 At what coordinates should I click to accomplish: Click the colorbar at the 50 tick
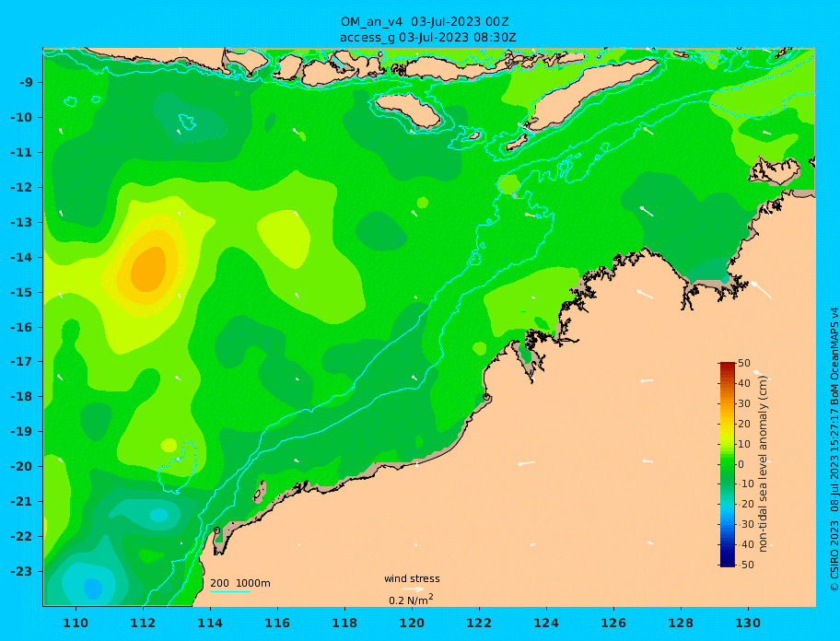point(728,364)
